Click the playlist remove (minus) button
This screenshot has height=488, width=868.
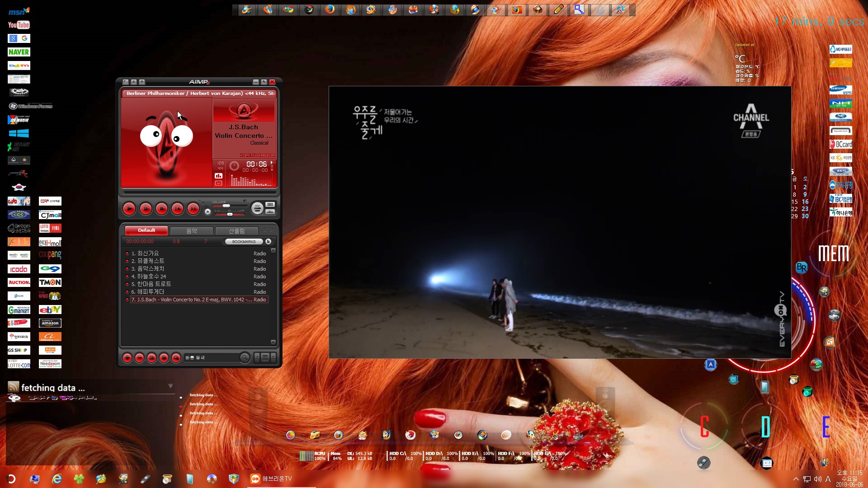pos(140,358)
